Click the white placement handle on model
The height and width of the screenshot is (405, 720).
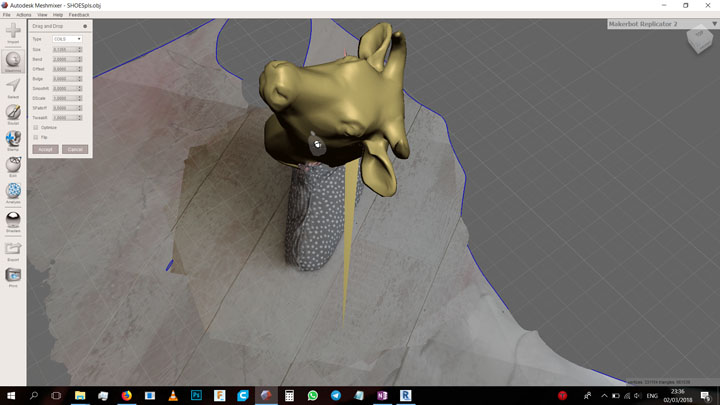pos(317,145)
